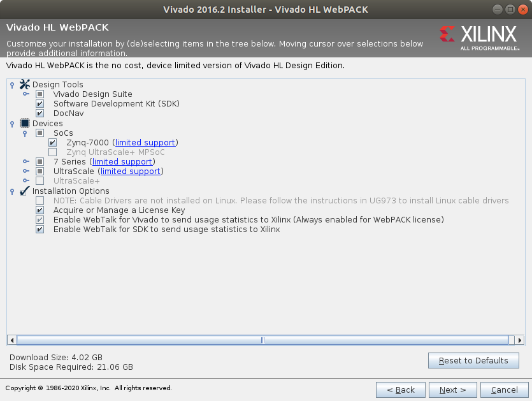This screenshot has width=532, height=401.
Task: Click the scrollbar left arrow
Action: click(x=12, y=340)
